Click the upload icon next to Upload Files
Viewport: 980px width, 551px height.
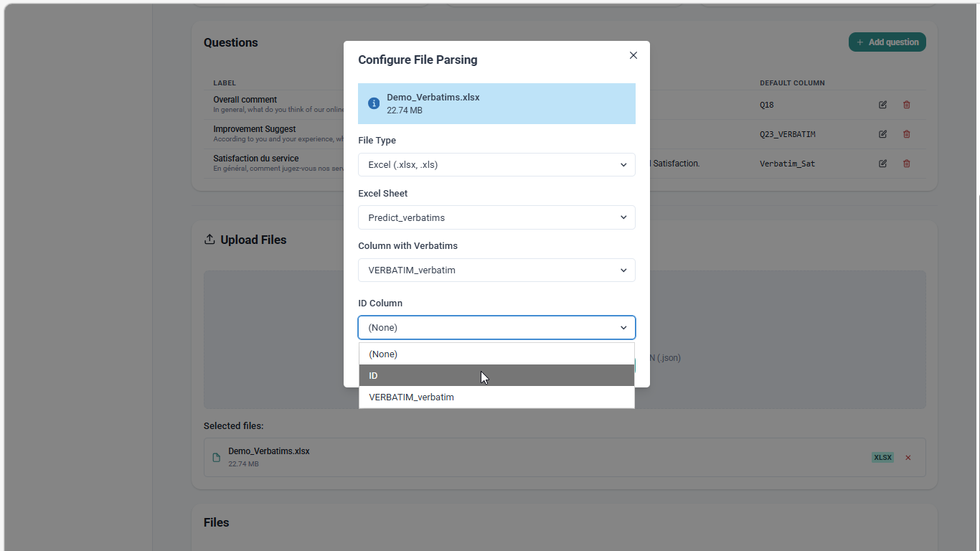(x=209, y=240)
